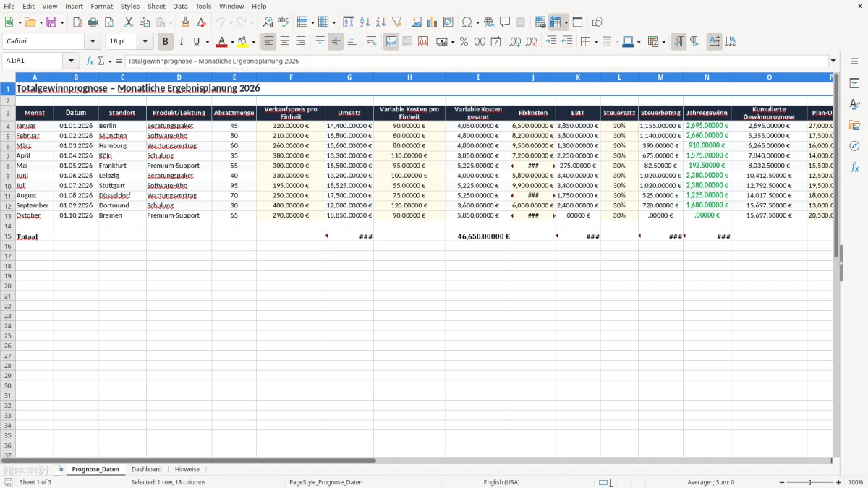Toggle Bold formatting
Viewport: 868px width, 488px height.
166,42
